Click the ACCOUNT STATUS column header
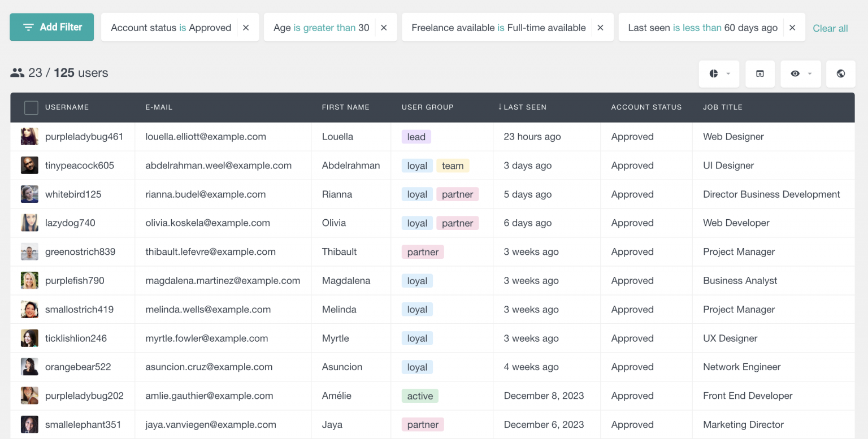Image resolution: width=868 pixels, height=439 pixels. (x=646, y=107)
